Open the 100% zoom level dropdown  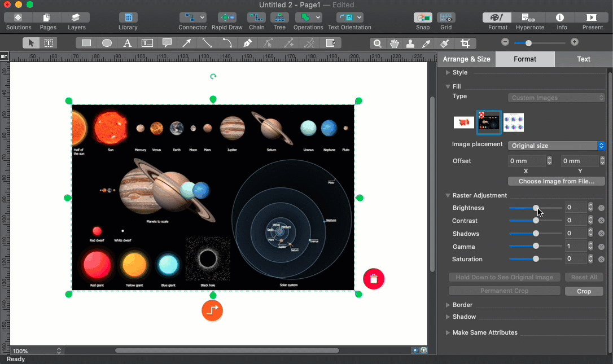click(37, 350)
